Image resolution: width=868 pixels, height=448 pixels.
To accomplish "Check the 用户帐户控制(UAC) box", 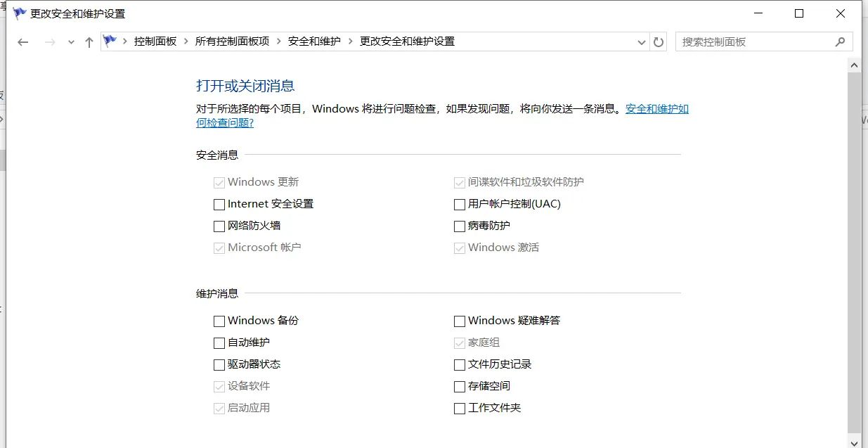I will click(459, 204).
